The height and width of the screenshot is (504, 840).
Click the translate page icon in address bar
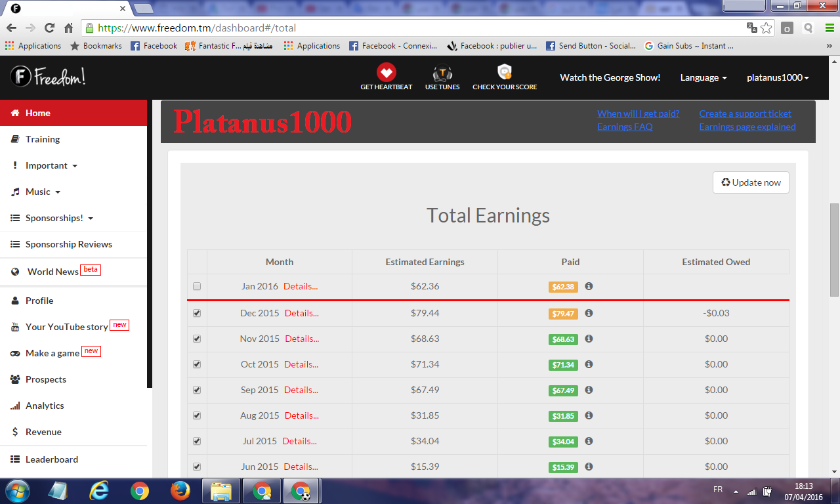751,28
